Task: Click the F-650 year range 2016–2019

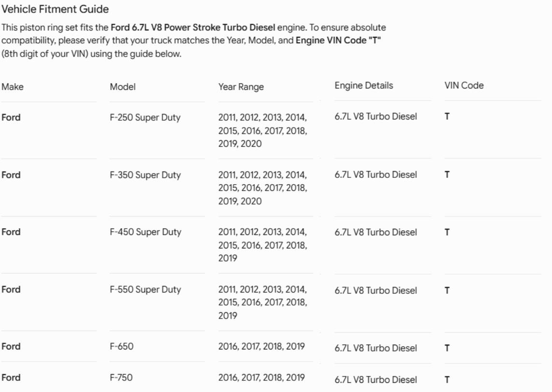Action: click(x=261, y=346)
